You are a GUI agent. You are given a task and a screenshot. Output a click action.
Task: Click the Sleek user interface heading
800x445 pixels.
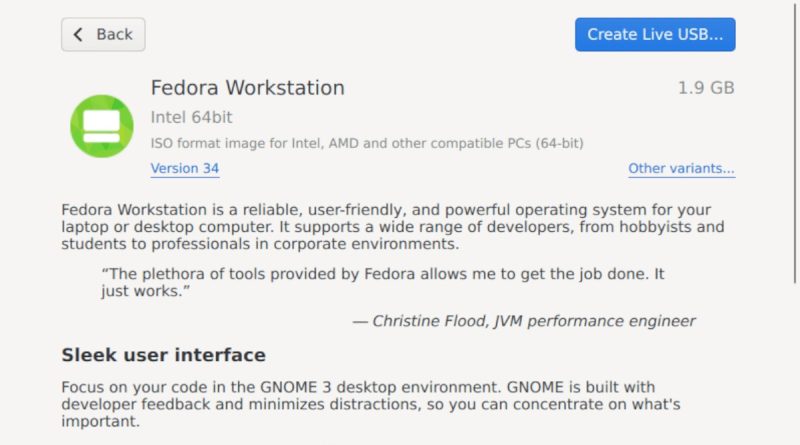click(x=163, y=355)
